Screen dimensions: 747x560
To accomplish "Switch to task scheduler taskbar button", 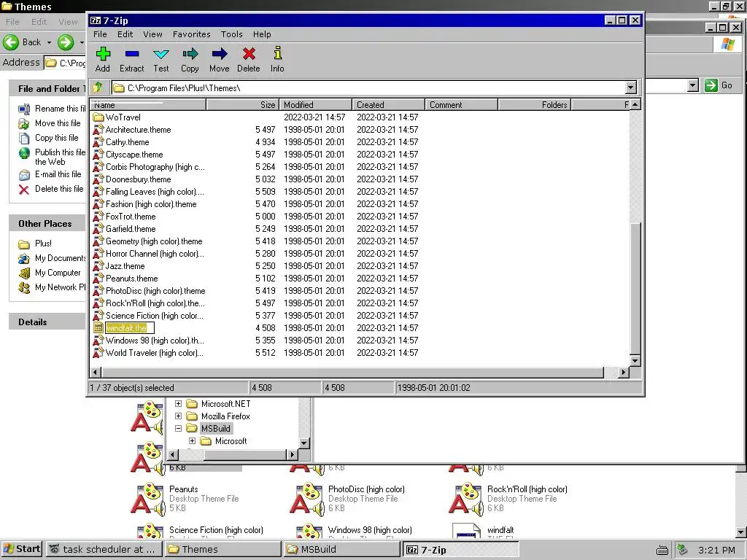I will pos(104,549).
